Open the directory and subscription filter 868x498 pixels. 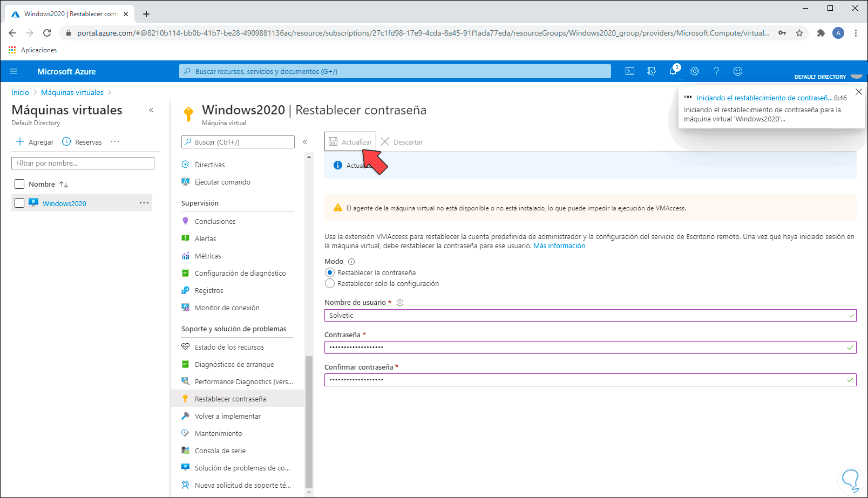tap(652, 71)
